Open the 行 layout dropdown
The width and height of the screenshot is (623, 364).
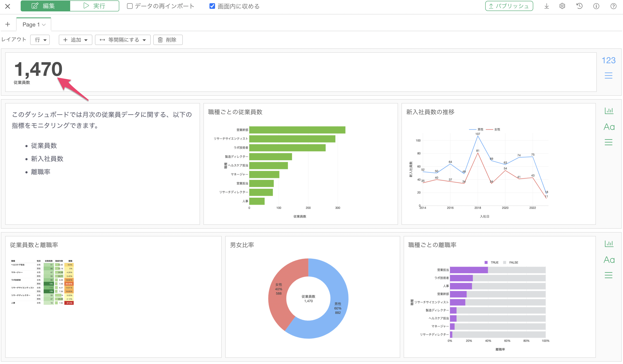point(40,40)
